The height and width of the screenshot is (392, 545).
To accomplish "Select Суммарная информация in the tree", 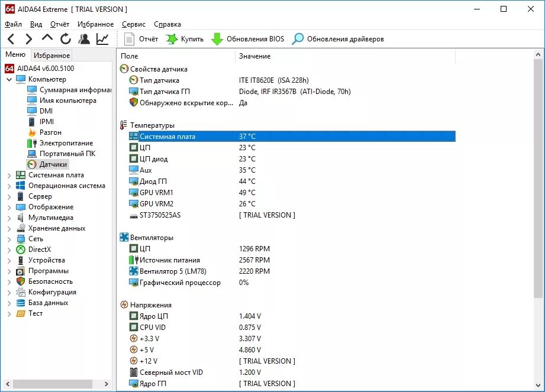I will click(75, 90).
